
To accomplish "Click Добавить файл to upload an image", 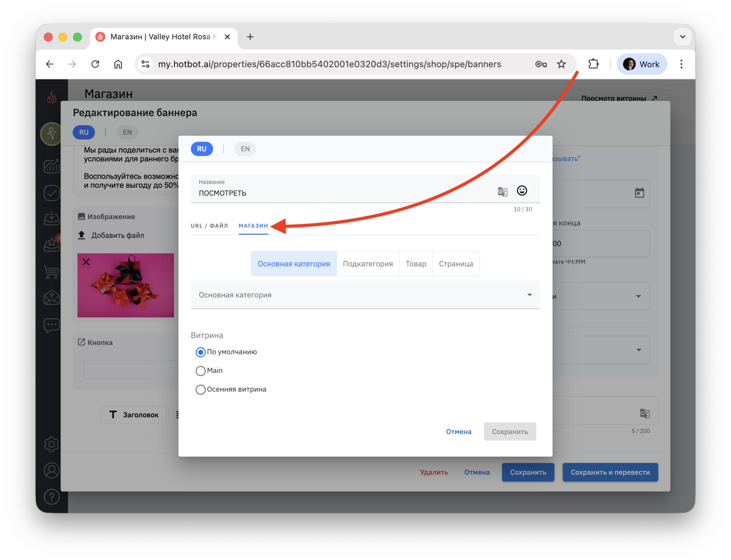I will point(111,235).
